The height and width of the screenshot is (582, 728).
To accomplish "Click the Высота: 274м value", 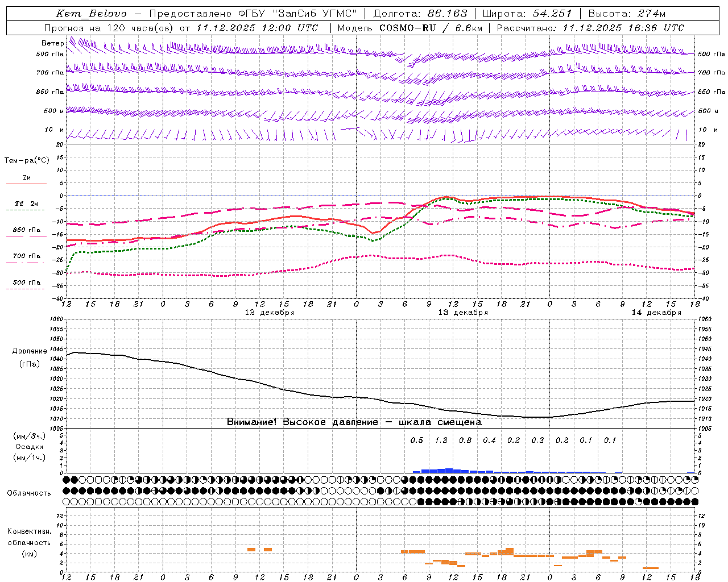I will [627, 14].
